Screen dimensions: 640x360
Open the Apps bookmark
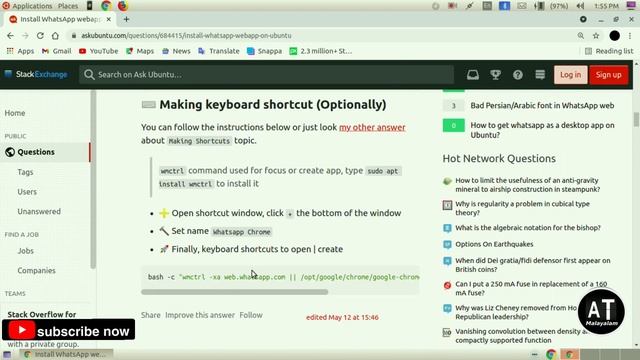coord(20,51)
